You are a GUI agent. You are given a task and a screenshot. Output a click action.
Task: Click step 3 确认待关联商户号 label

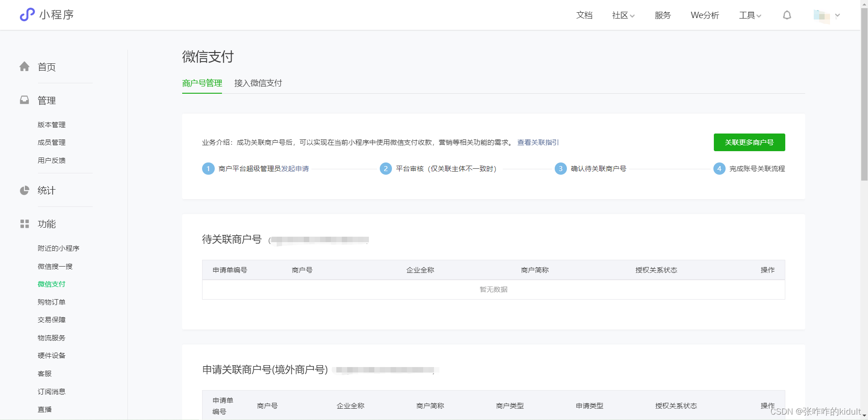(x=599, y=169)
